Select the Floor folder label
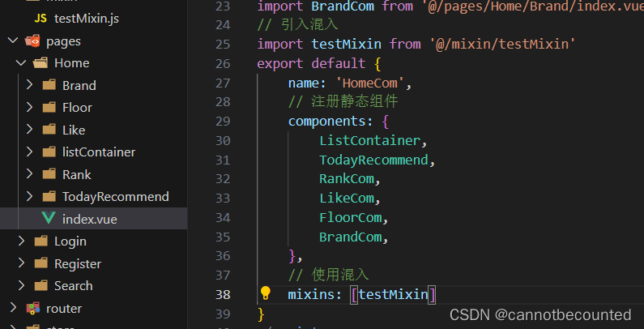 pyautogui.click(x=77, y=108)
